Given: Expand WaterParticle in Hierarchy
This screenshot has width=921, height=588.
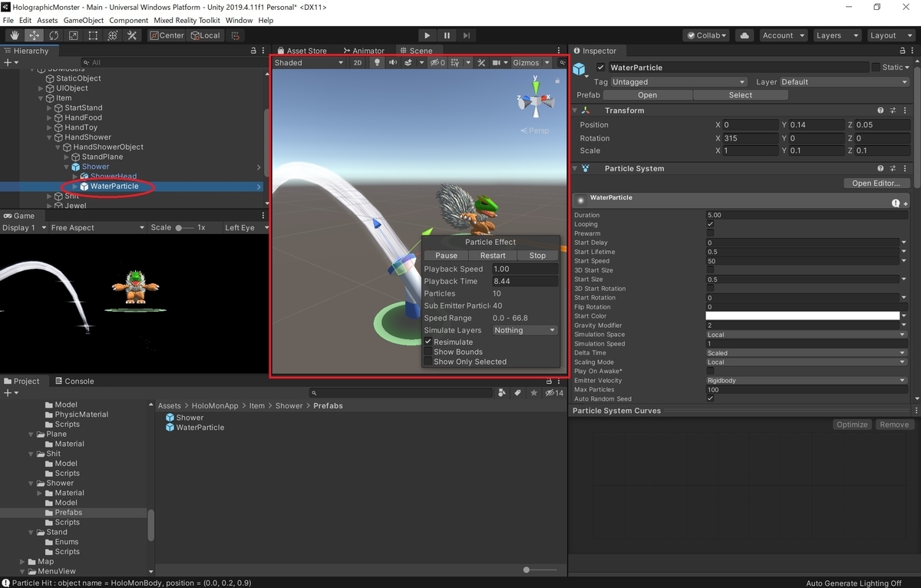Looking at the screenshot, I should [75, 187].
